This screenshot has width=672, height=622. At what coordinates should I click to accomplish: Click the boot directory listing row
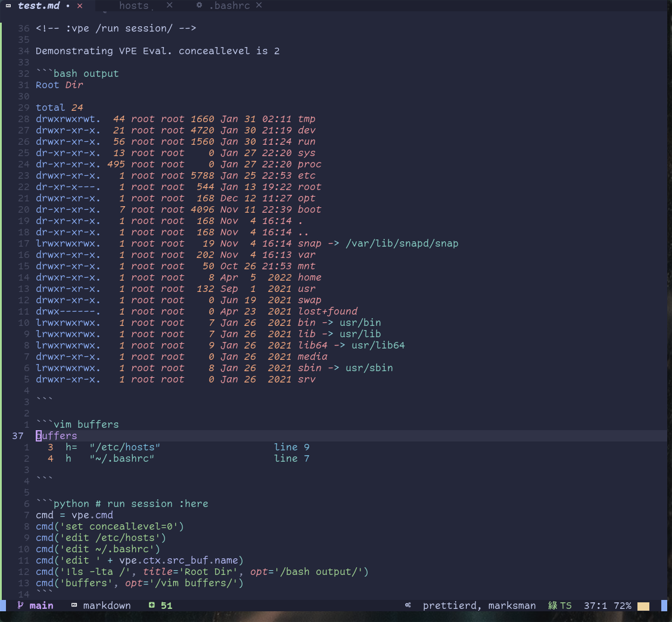[178, 210]
